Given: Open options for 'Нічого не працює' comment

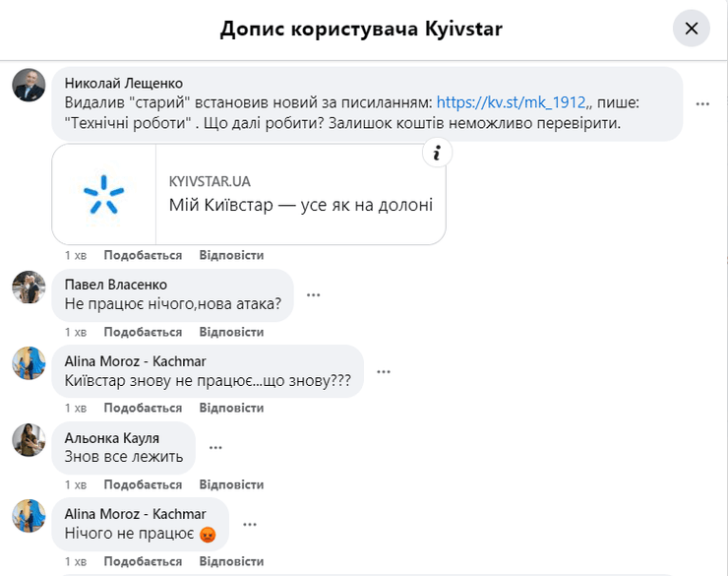Looking at the screenshot, I should [249, 524].
